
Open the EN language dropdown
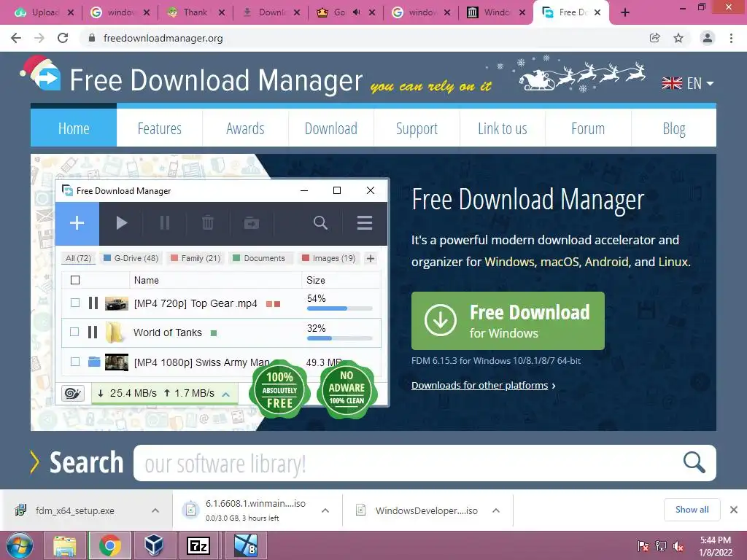tap(688, 83)
